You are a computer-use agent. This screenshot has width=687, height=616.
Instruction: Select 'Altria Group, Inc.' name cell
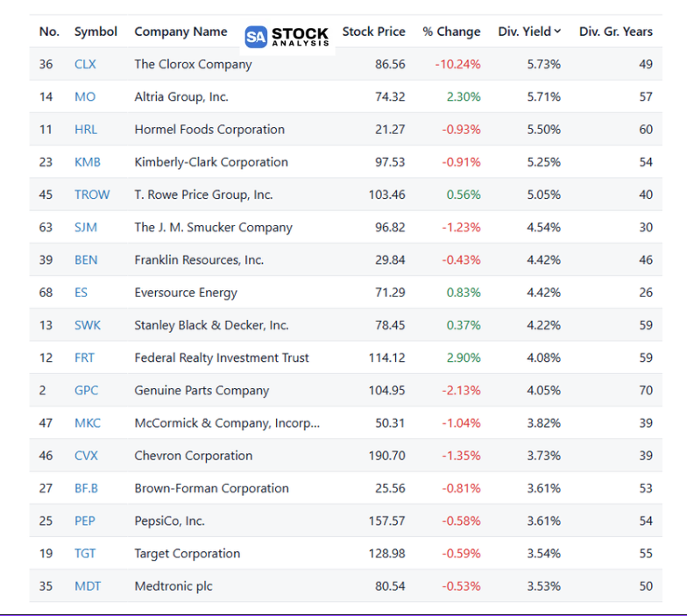[181, 96]
